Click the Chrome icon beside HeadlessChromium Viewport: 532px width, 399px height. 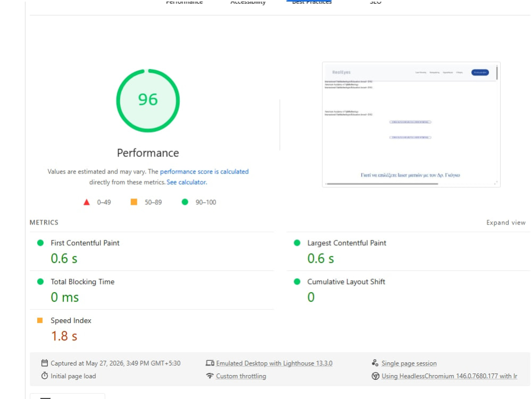(375, 376)
